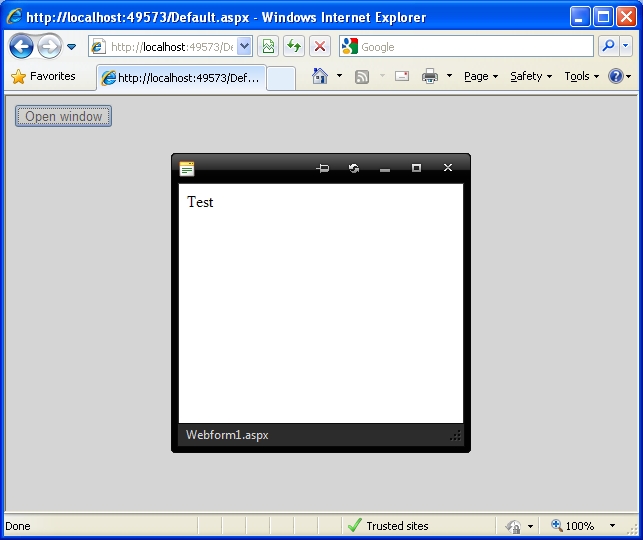Expand the zoom level dropdown arrow
The height and width of the screenshot is (540, 643).
[x=612, y=526]
